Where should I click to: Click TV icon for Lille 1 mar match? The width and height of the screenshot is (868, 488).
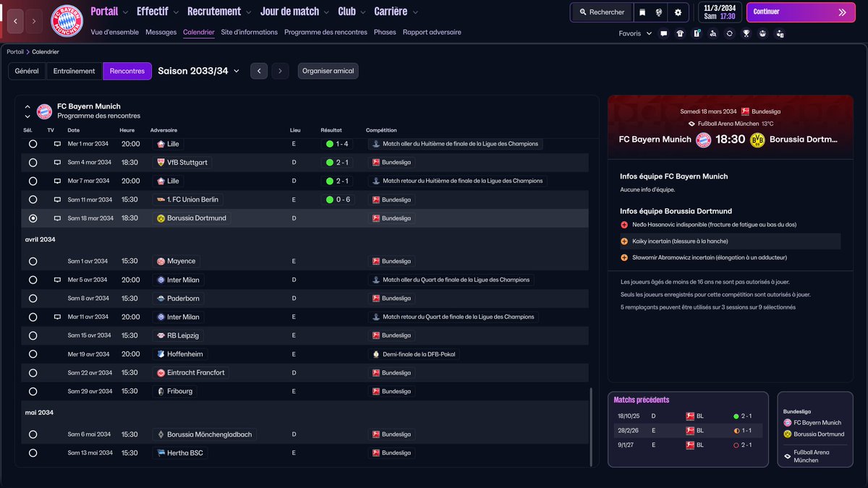point(57,144)
